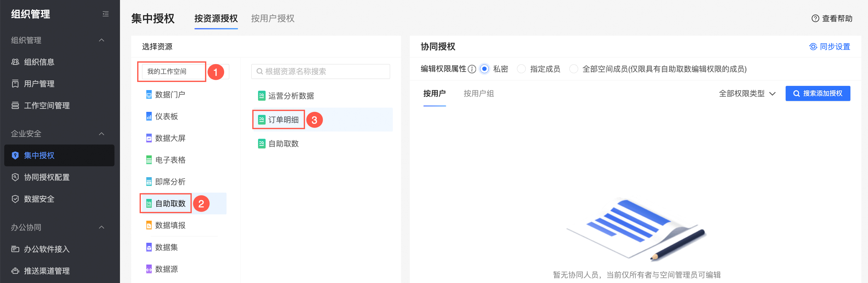Viewport: 868px width, 283px height.
Task: Click the 同步设置 sync icon
Action: pos(813,47)
